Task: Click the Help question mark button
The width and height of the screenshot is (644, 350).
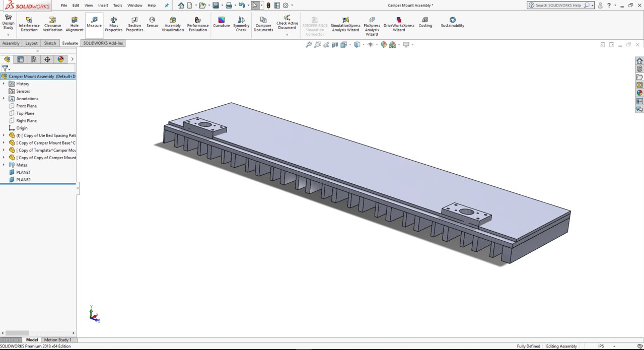Action: 609,6
